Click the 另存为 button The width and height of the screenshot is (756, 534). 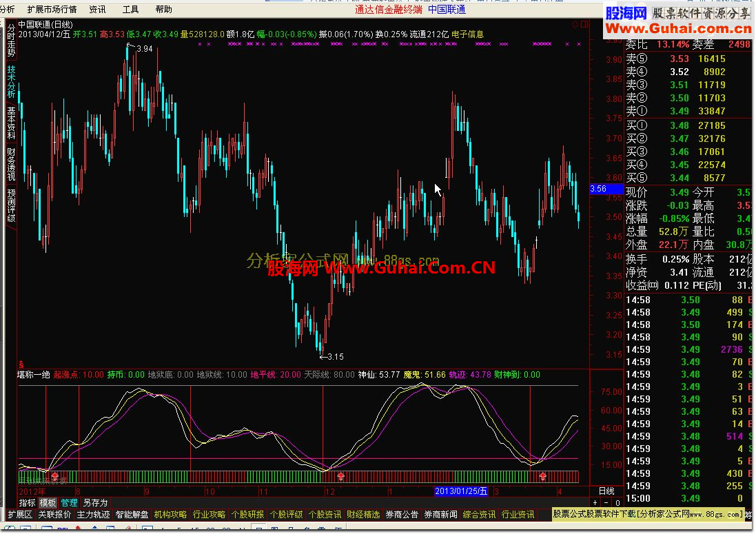tap(95, 503)
